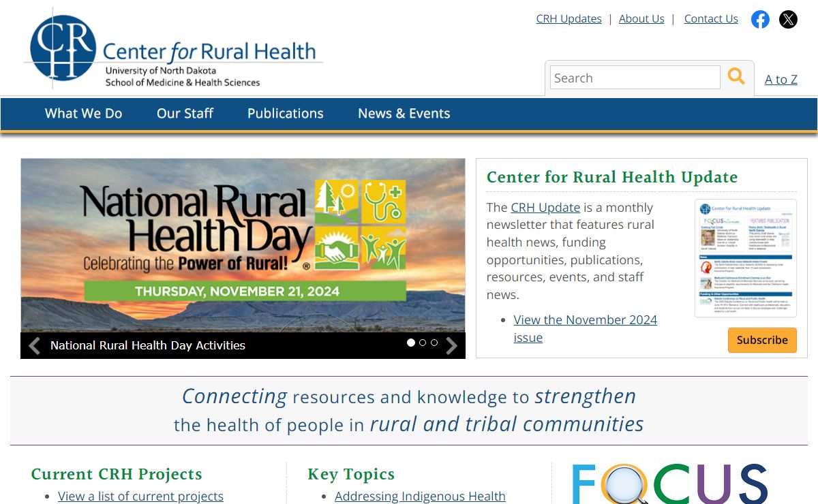Select the second carousel dot
Viewport: 818px width, 504px height.
[423, 343]
